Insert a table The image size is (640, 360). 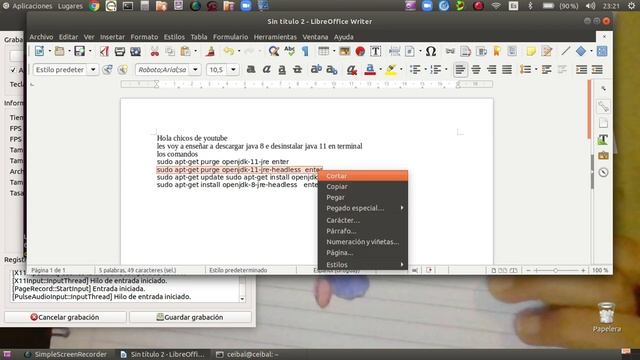point(323,51)
